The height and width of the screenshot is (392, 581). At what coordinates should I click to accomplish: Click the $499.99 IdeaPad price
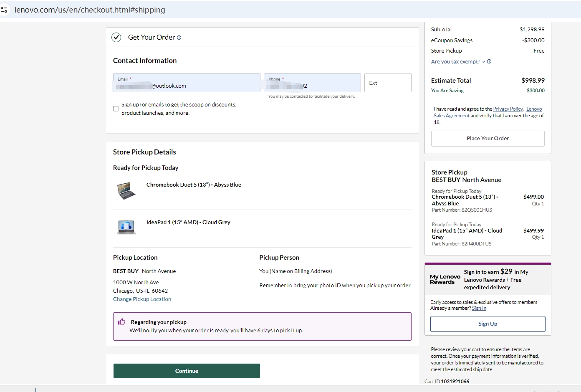click(x=533, y=231)
